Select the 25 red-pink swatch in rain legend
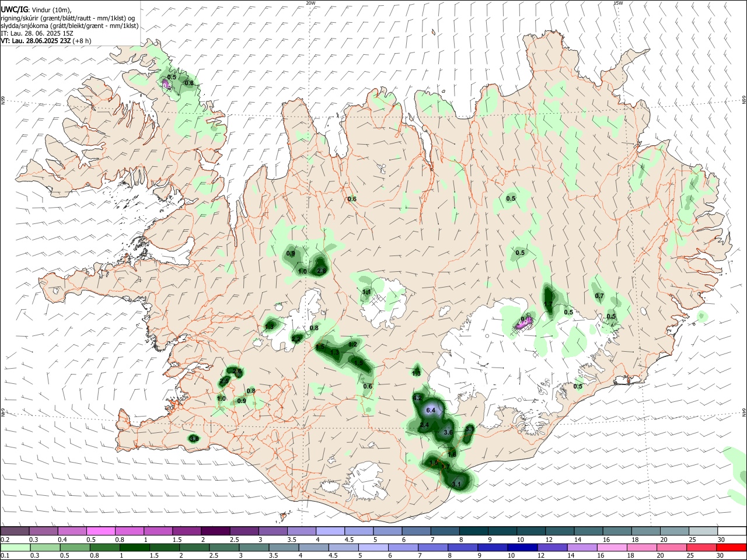Screen dimensions: 747x560 [x=700, y=547]
